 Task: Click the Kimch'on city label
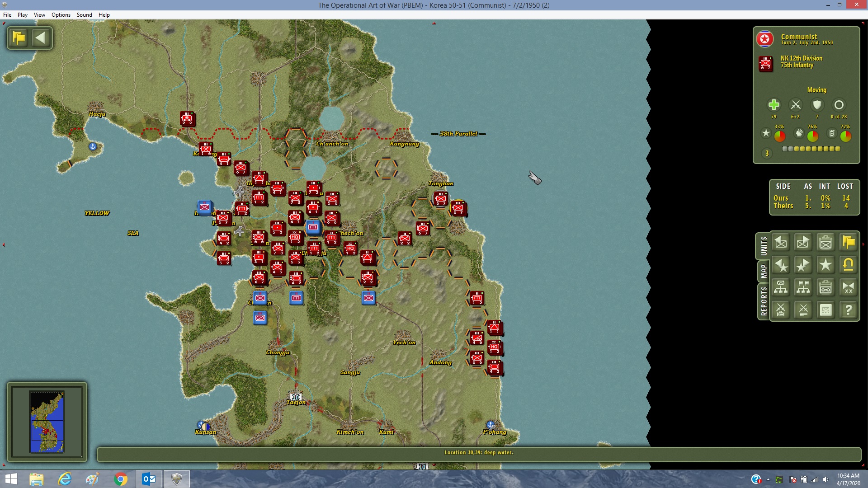350,432
